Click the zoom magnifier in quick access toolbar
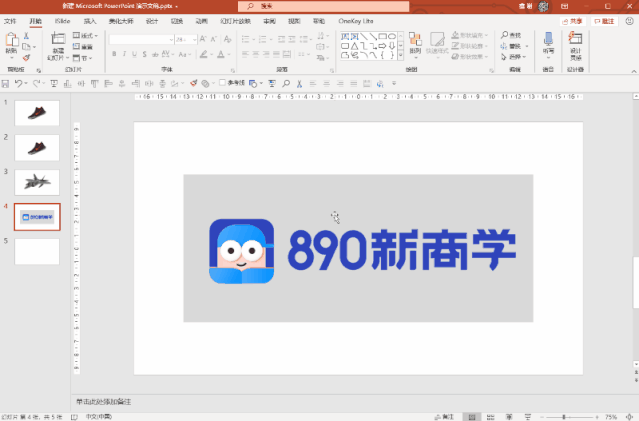The image size is (639, 421). [286, 84]
